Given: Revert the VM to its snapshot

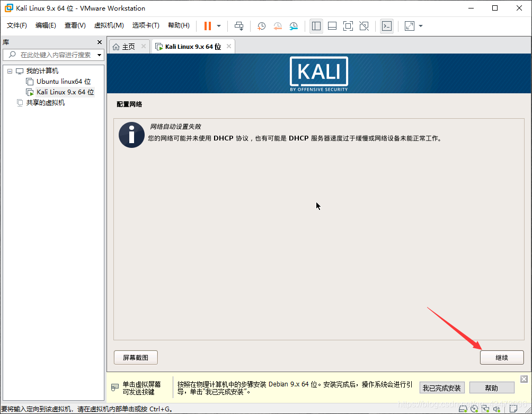Looking at the screenshot, I should pyautogui.click(x=278, y=25).
